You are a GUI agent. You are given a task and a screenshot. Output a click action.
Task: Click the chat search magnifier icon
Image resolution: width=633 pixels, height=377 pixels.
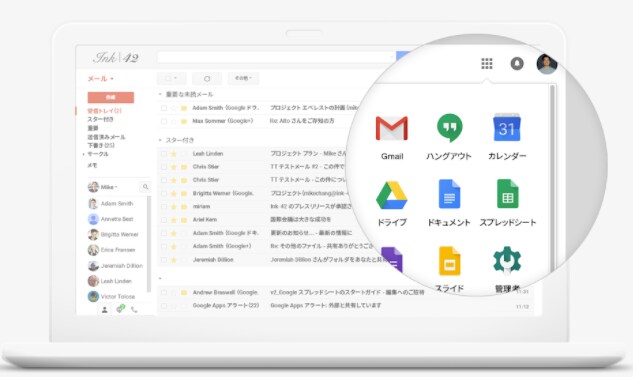coord(145,187)
